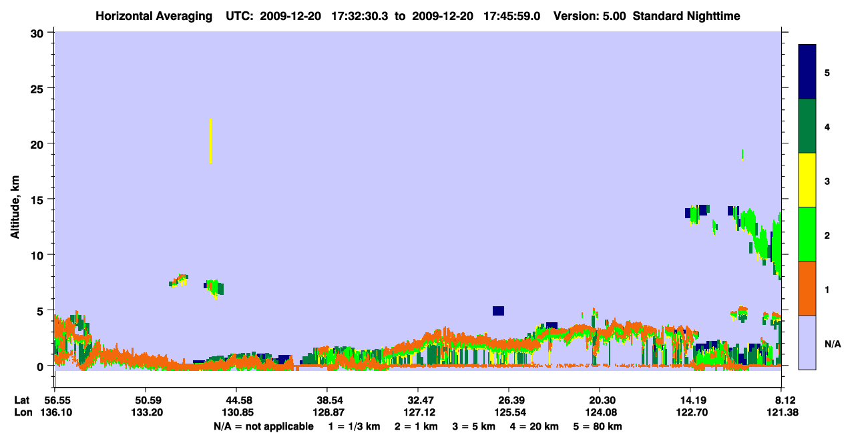Click longitude value 124.08
Viewport: 868px width, 445px height.
tap(600, 412)
